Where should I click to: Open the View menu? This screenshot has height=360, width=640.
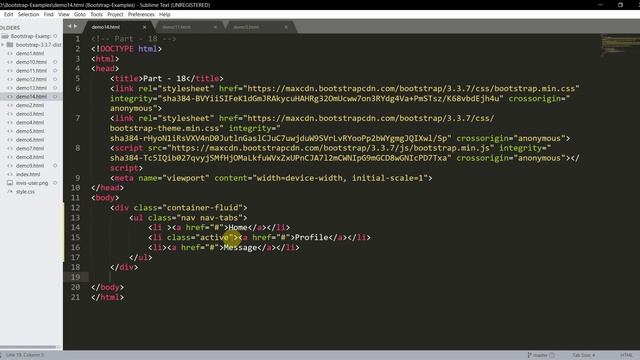[64, 14]
